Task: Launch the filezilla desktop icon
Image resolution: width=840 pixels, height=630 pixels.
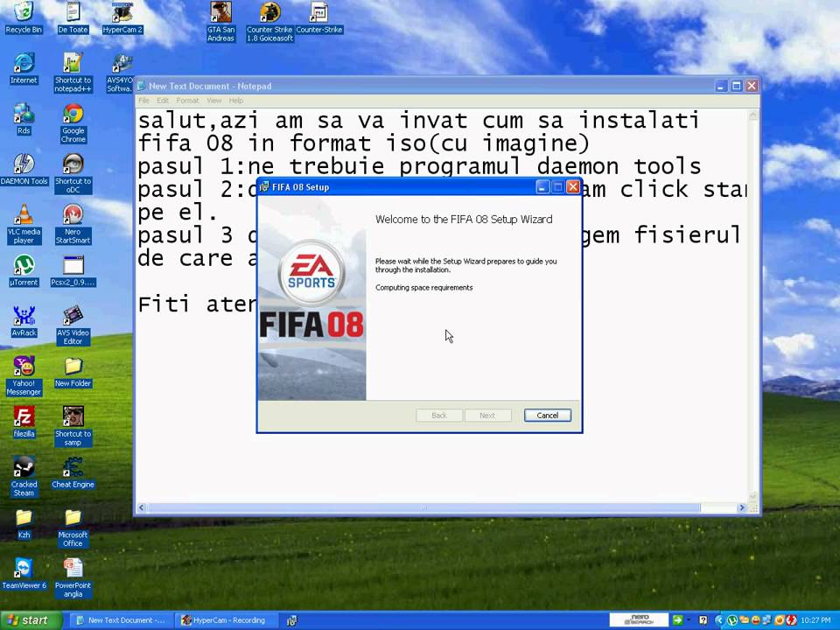Action: pyautogui.click(x=24, y=422)
